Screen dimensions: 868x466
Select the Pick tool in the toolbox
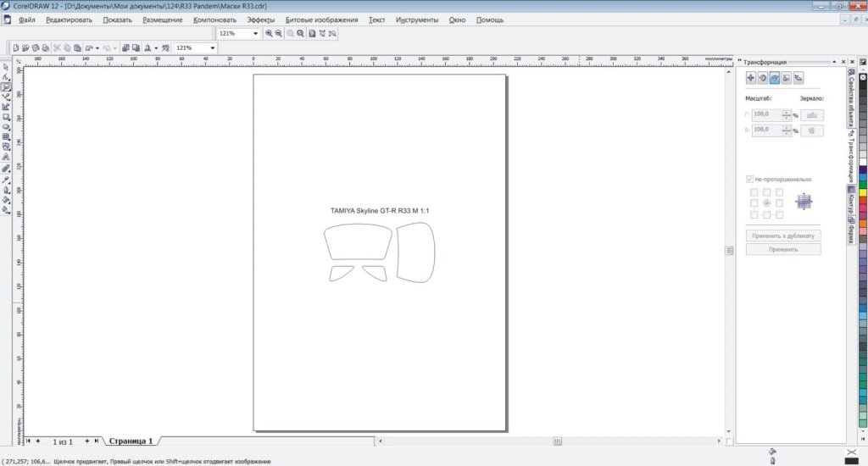[x=6, y=67]
